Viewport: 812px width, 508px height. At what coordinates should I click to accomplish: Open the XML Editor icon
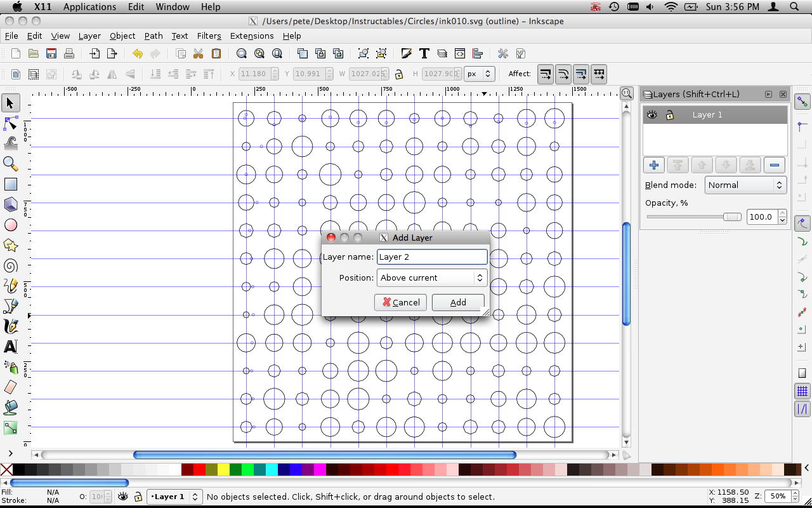point(460,53)
